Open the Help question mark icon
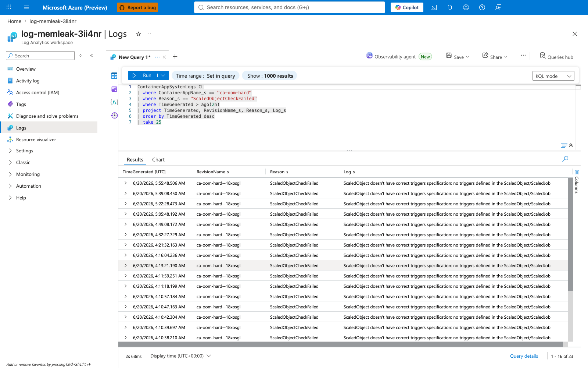Screen dimensions: 588x368 tap(482, 7)
